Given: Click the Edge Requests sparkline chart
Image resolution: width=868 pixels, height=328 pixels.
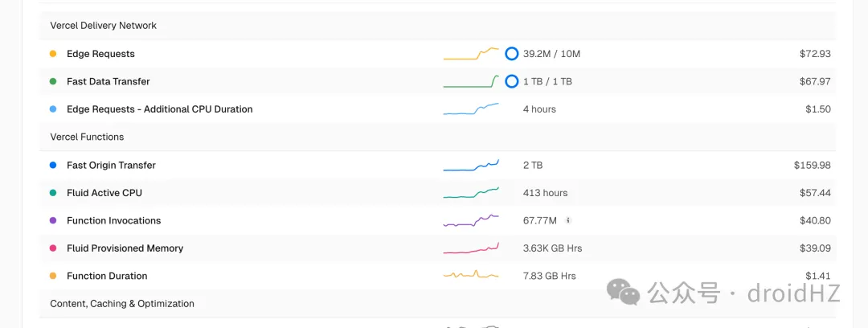Looking at the screenshot, I should (471, 54).
